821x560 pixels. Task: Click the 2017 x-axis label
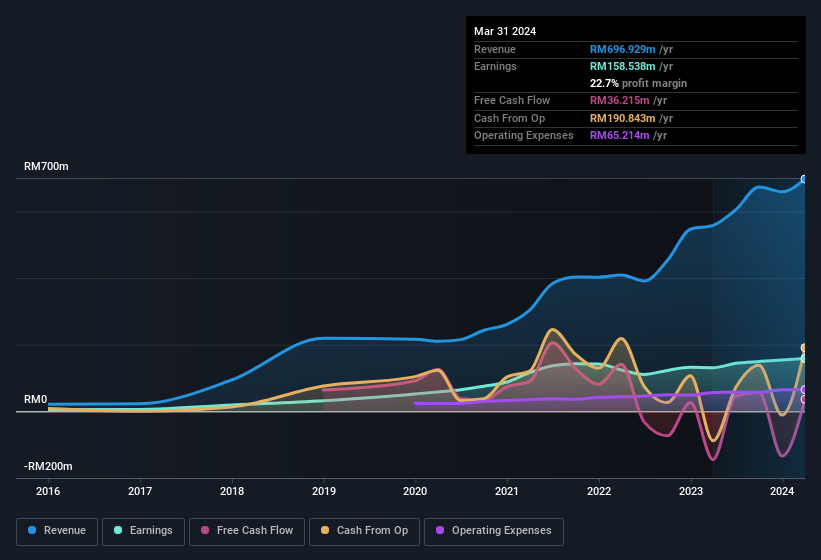[x=140, y=491]
